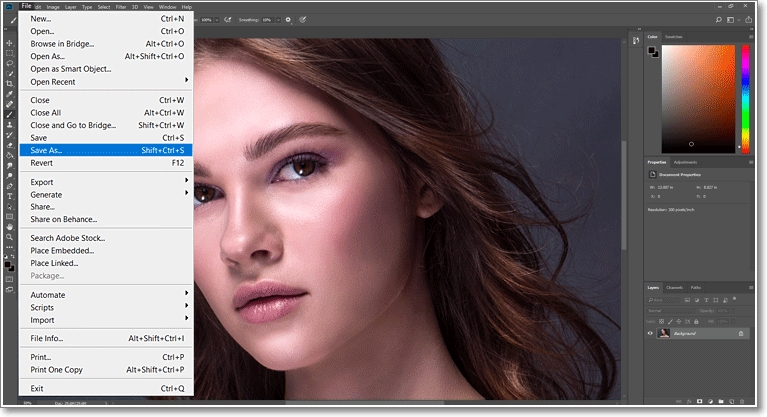Pick a shade in the color picker field
Viewport: 767px width, 417px height.
[699, 99]
